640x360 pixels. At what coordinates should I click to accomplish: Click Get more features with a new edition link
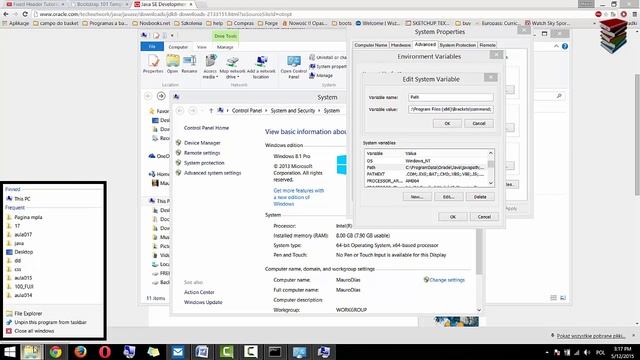pos(298,197)
